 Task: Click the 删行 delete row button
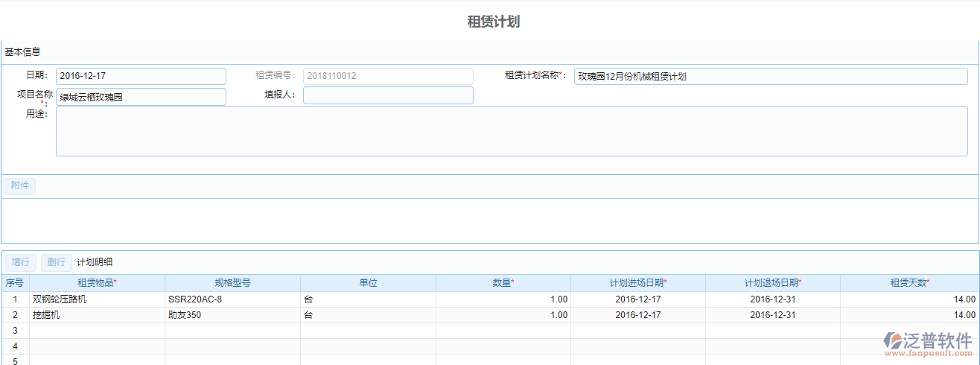(57, 262)
